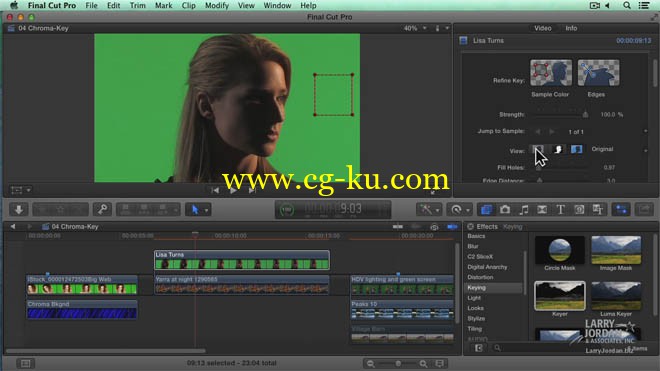Open the Clip Appearance icon

tap(439, 363)
